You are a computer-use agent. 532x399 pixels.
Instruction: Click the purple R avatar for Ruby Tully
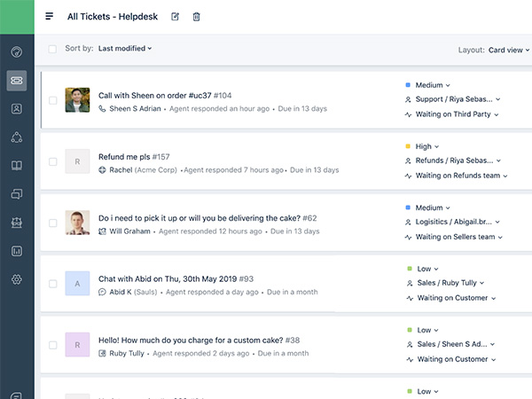click(77, 345)
